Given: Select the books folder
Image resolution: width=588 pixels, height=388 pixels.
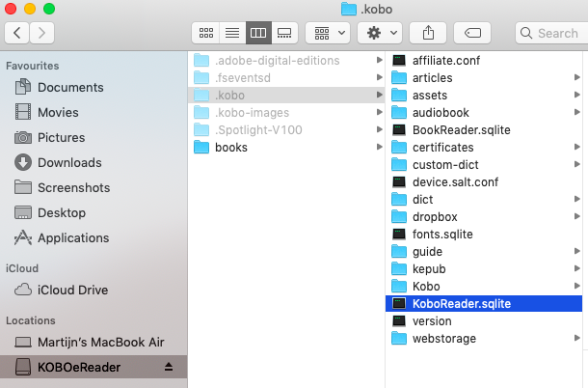Looking at the screenshot, I should pyautogui.click(x=285, y=148).
